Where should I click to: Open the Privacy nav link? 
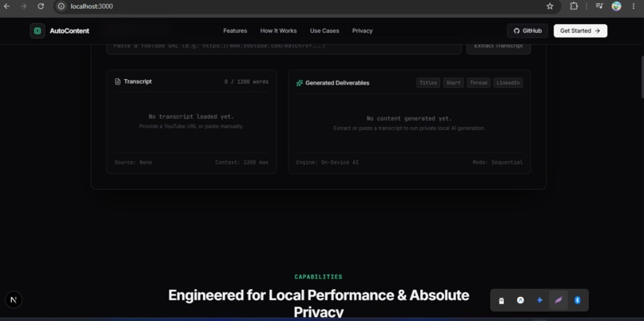click(362, 31)
